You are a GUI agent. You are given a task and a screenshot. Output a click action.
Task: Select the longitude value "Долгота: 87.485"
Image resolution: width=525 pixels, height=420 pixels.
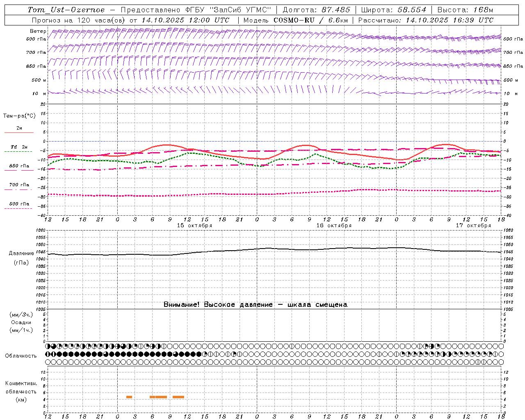pos(316,10)
